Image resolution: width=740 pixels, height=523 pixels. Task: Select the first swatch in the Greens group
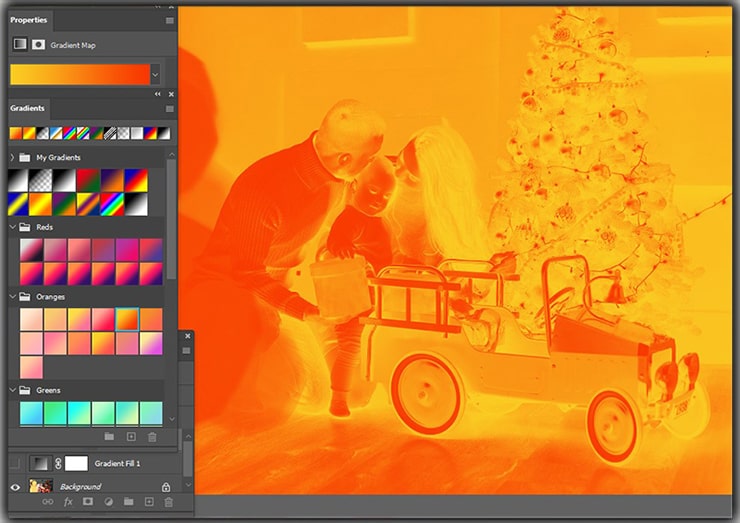click(x=31, y=413)
